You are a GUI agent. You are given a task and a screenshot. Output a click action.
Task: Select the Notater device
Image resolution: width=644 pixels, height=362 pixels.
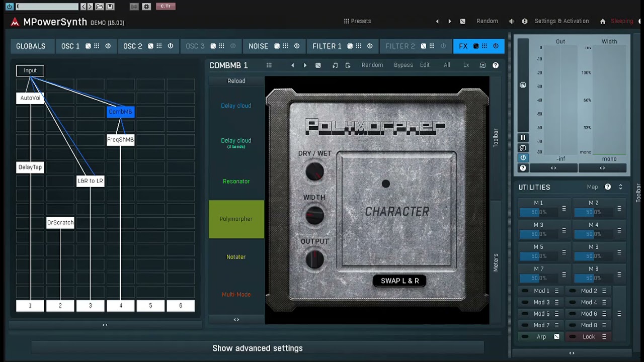(236, 257)
